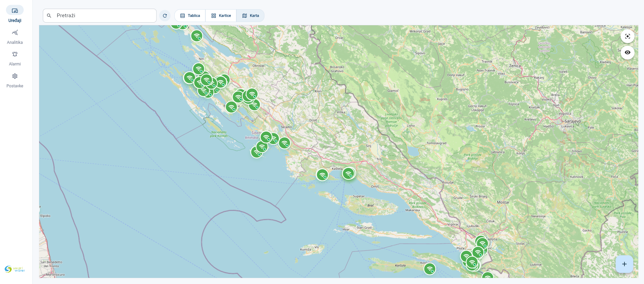This screenshot has width=644, height=284.
Task: Click the Zenica label on the map
Action: (x=515, y=66)
